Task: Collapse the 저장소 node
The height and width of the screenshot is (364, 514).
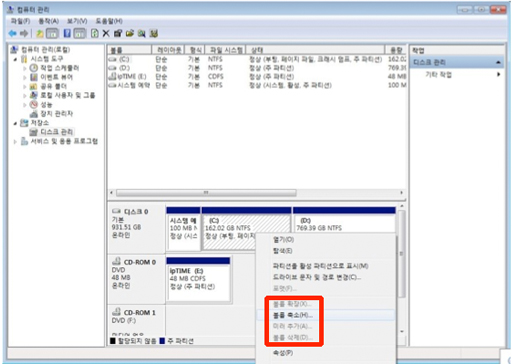Action: (15, 123)
